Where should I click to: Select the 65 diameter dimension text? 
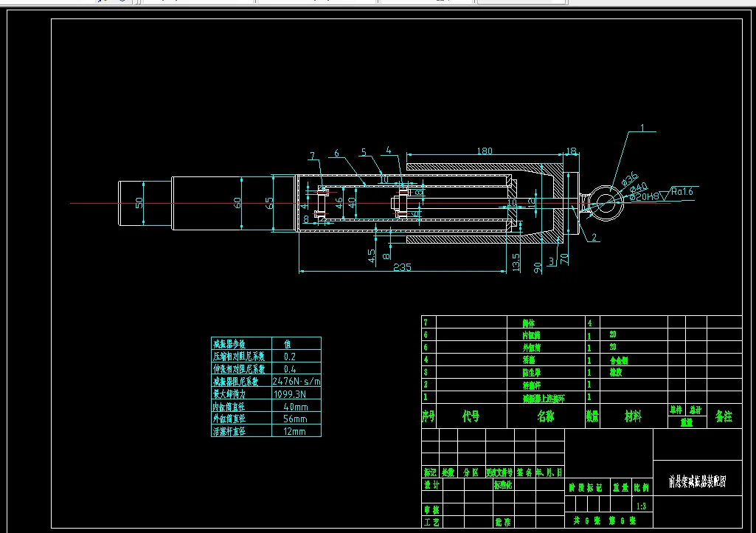click(x=269, y=203)
